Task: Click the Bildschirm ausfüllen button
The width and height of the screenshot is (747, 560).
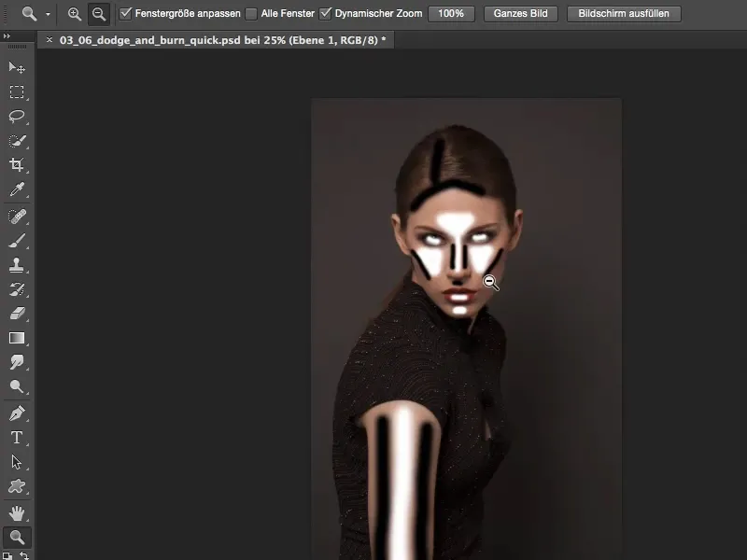Action: pyautogui.click(x=624, y=14)
